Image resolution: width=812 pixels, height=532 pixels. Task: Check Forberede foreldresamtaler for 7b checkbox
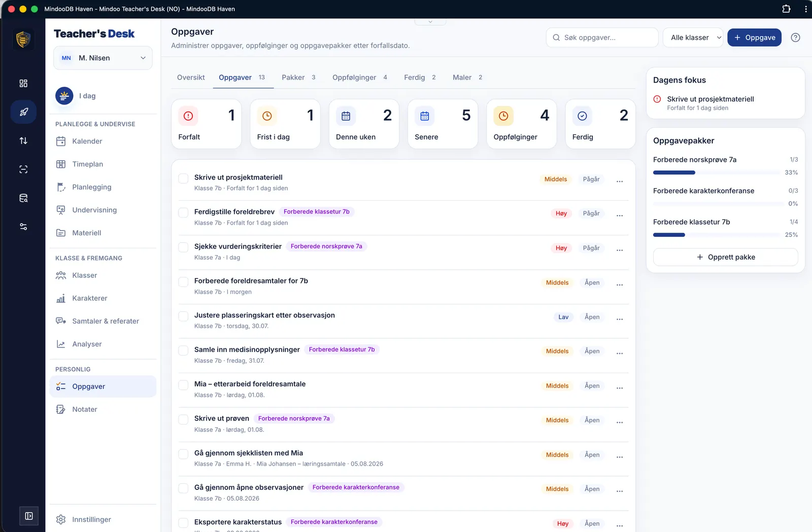(x=183, y=281)
